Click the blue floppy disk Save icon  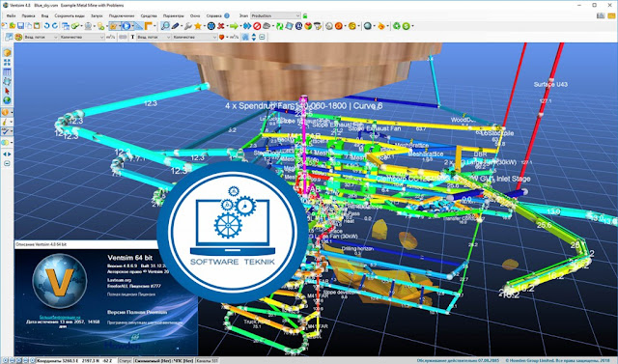20,26
